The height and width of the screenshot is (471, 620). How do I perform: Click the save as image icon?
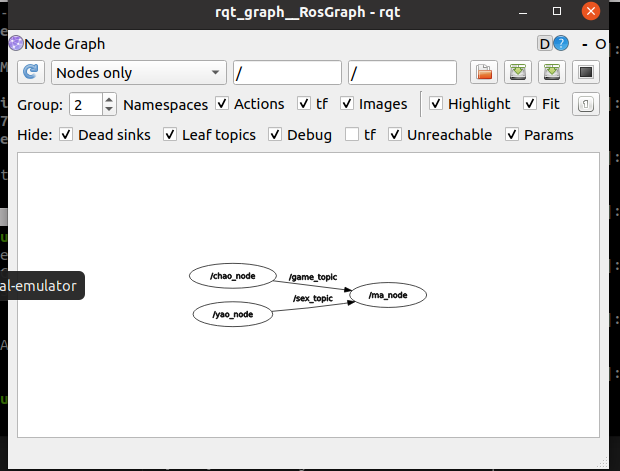point(586,73)
